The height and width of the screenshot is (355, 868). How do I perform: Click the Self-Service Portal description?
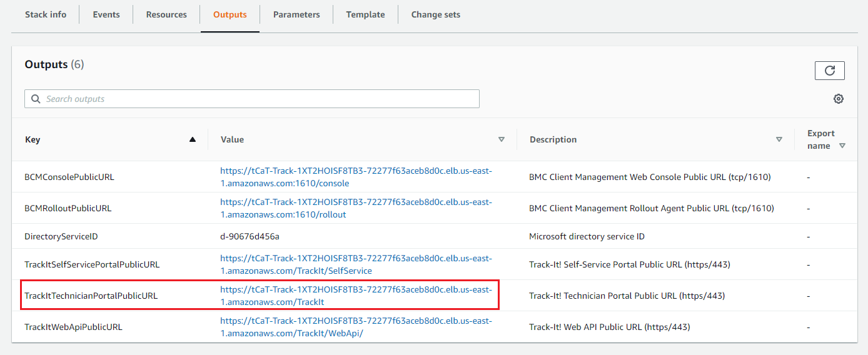coord(630,264)
